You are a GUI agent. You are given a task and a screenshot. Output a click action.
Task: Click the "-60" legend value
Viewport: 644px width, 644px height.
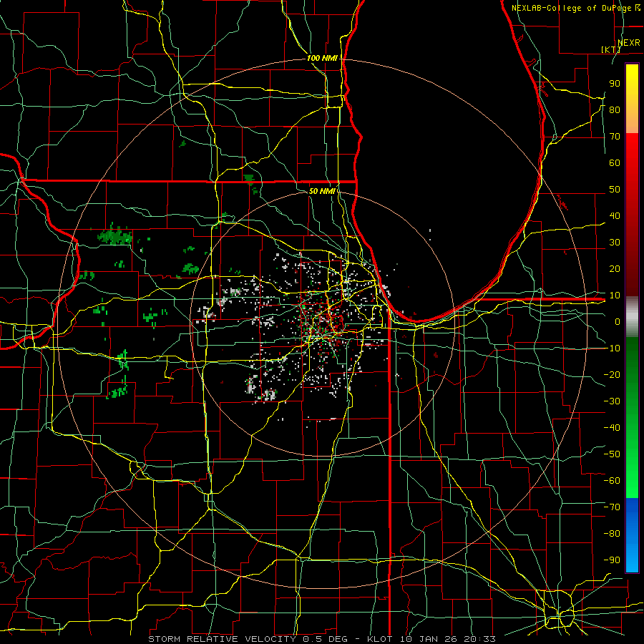612,481
